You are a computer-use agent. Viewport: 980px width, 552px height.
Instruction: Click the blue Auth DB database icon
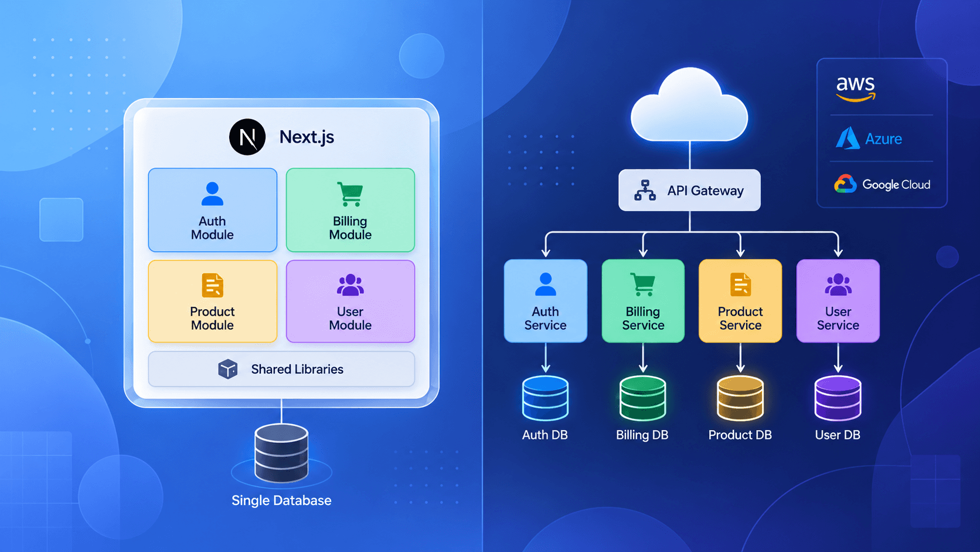click(546, 398)
